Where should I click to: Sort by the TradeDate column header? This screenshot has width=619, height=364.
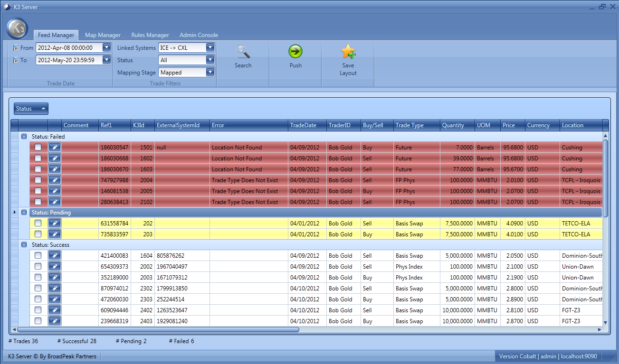pyautogui.click(x=307, y=125)
